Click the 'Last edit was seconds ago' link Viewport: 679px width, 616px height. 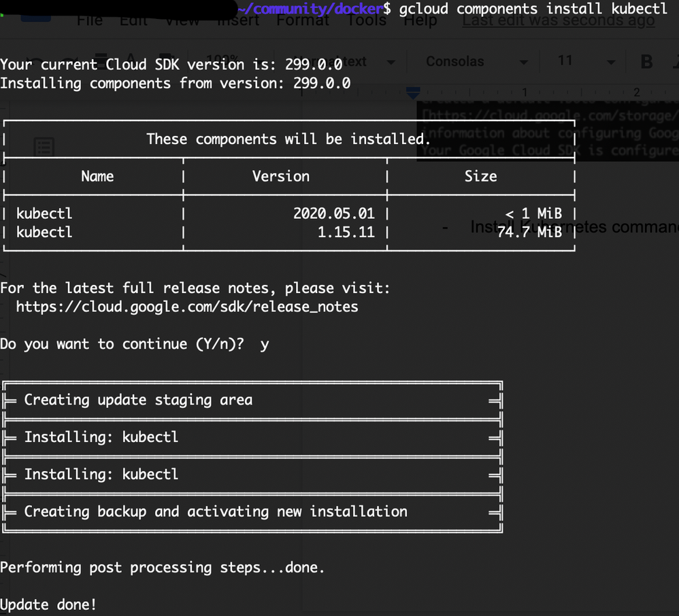pos(558,20)
